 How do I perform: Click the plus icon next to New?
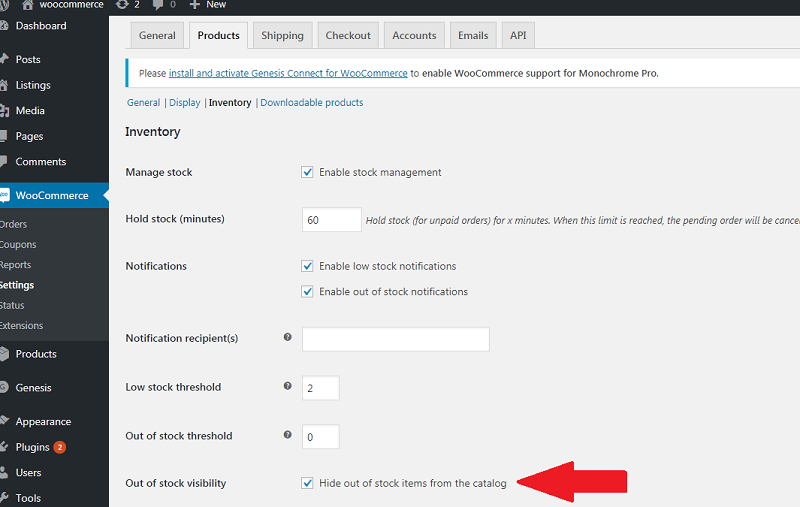[x=194, y=5]
